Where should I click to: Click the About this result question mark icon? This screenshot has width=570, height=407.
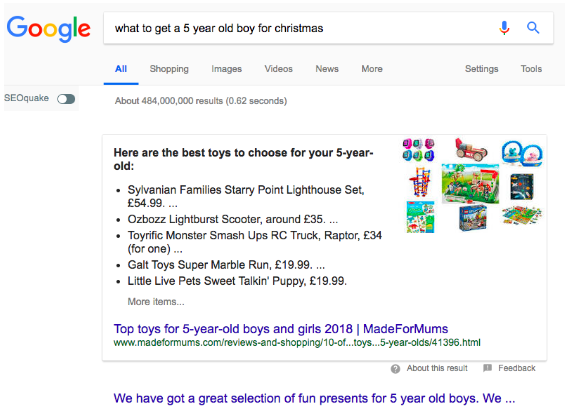click(395, 369)
